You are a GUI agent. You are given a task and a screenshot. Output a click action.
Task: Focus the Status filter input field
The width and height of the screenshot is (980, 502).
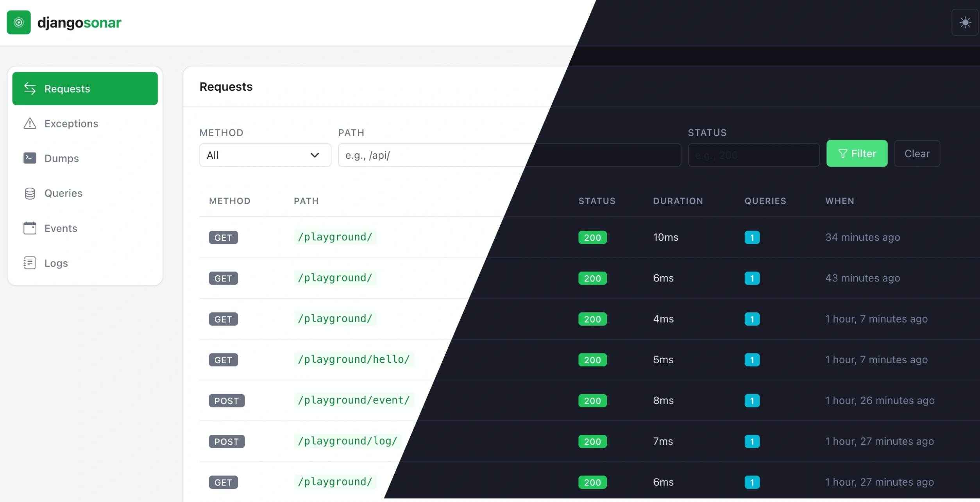click(753, 155)
